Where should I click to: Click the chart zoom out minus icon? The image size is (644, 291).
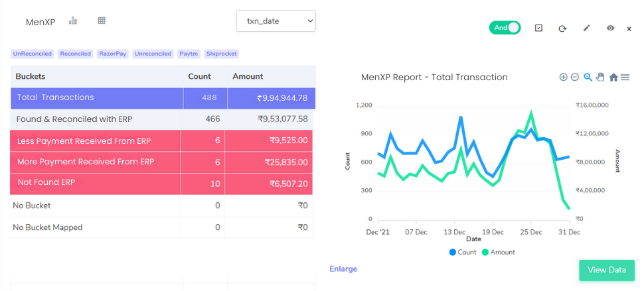[575, 78]
